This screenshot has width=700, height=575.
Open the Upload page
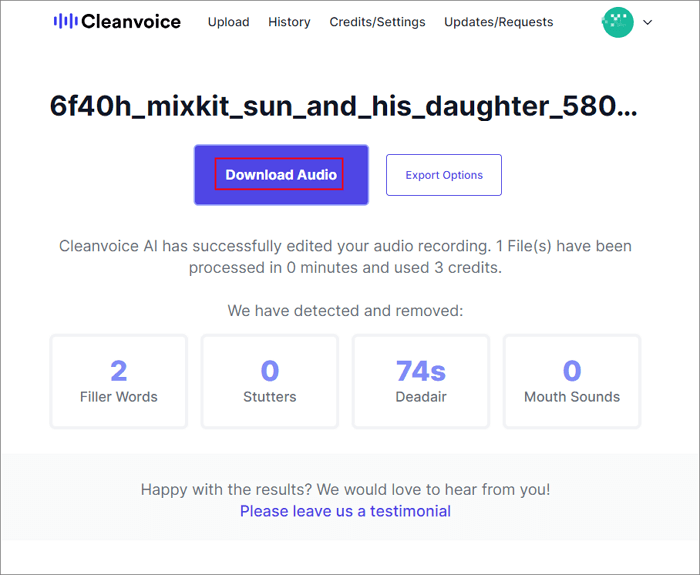(x=228, y=22)
